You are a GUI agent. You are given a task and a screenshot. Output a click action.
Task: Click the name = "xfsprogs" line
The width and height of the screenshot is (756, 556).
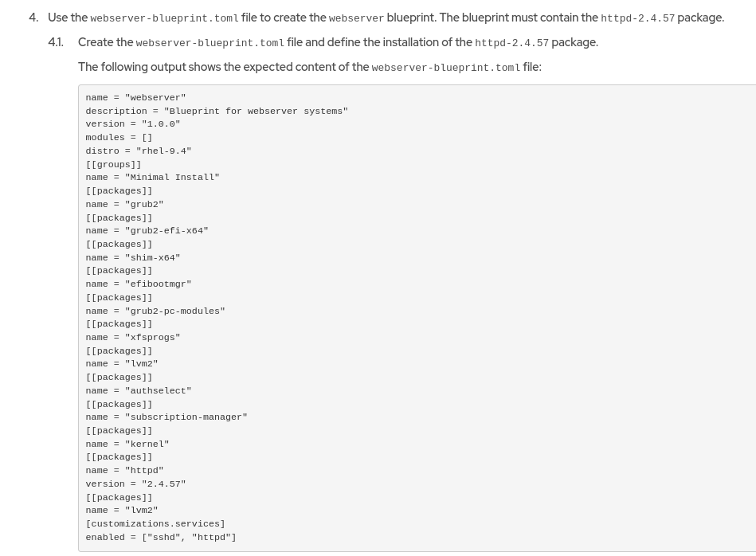click(133, 338)
